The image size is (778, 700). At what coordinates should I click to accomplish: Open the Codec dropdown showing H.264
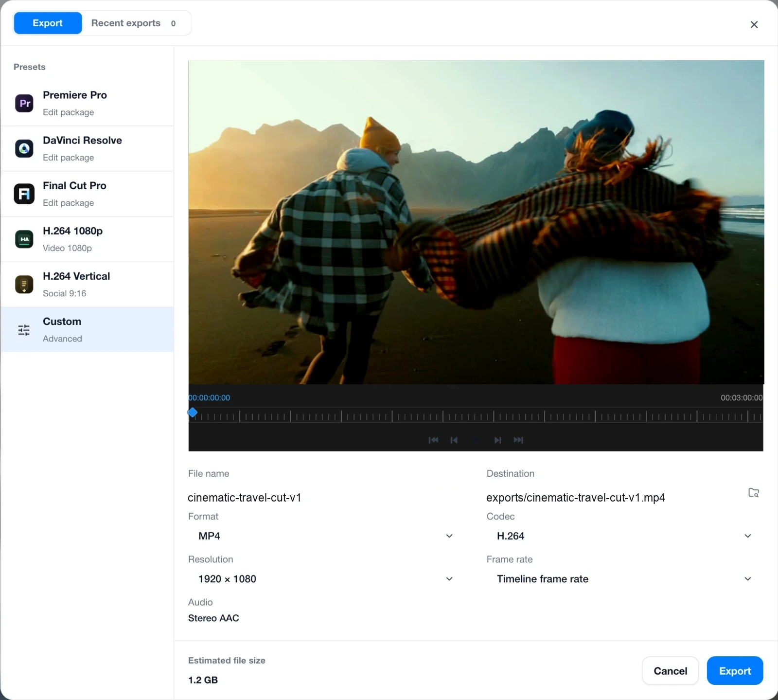624,536
